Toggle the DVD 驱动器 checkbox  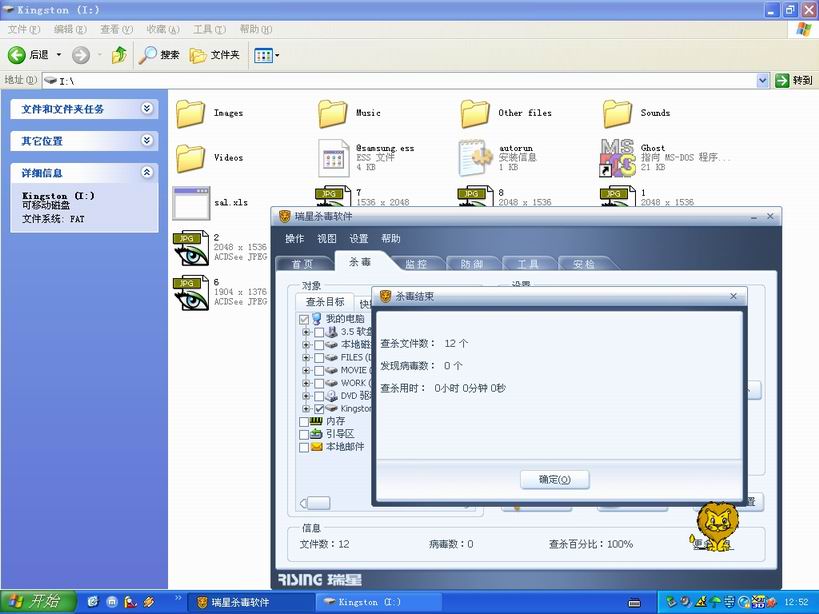tap(319, 396)
